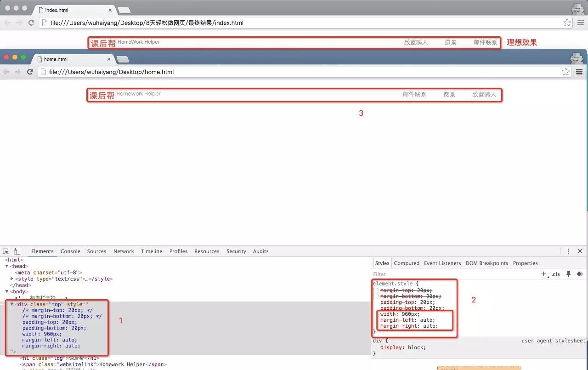Click the page icon in index.html address bar
Viewport: 588px width, 370px height.
point(45,23)
